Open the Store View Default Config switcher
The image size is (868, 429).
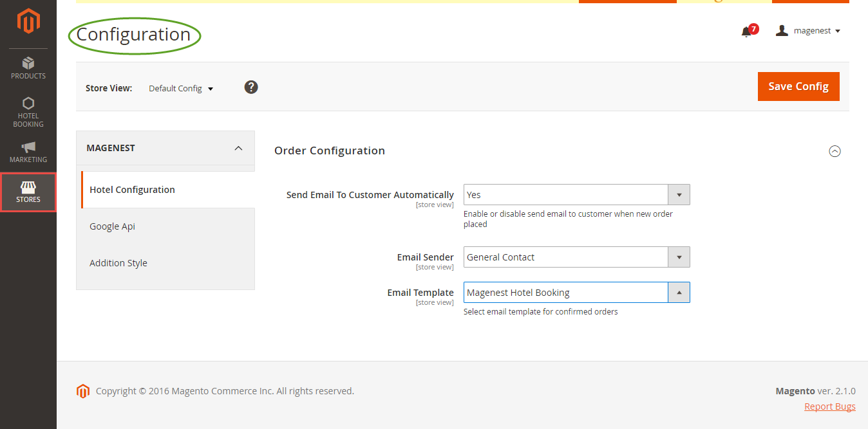coord(181,88)
